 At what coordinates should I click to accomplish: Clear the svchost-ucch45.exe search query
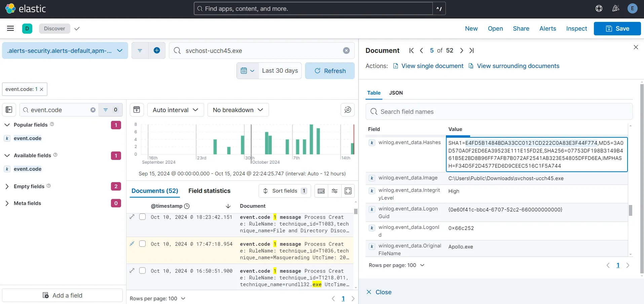346,50
